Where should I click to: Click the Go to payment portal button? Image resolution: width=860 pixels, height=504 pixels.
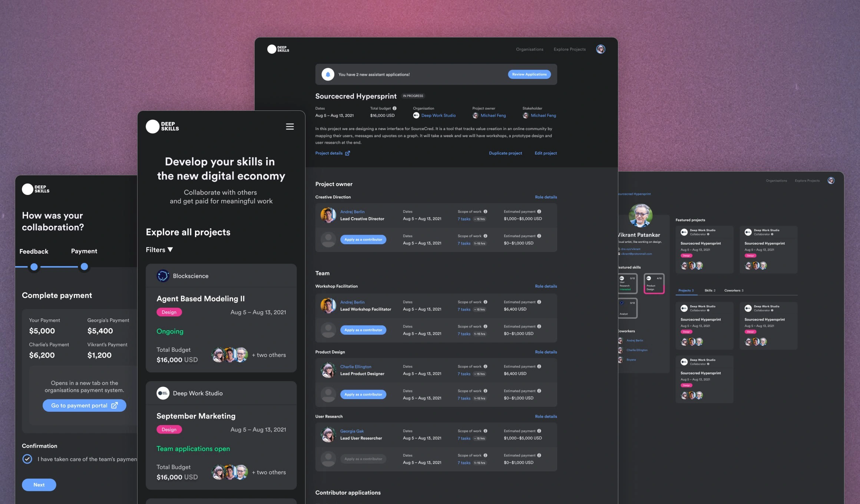(84, 405)
